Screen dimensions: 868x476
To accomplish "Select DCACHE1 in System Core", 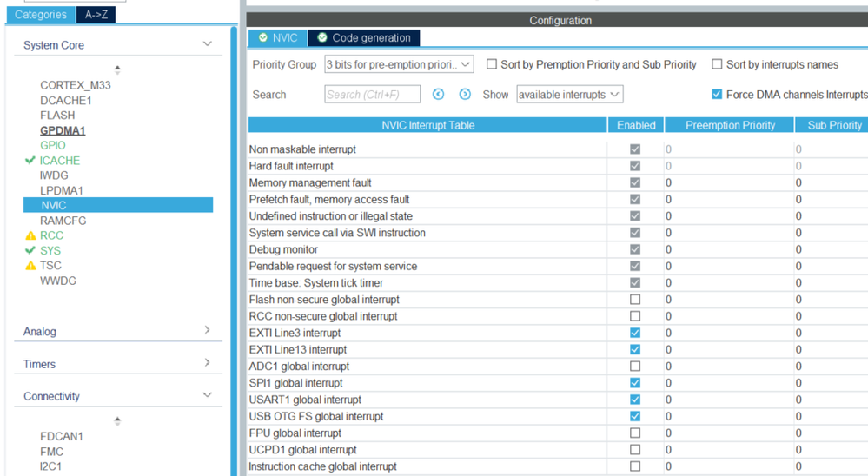I will [66, 100].
